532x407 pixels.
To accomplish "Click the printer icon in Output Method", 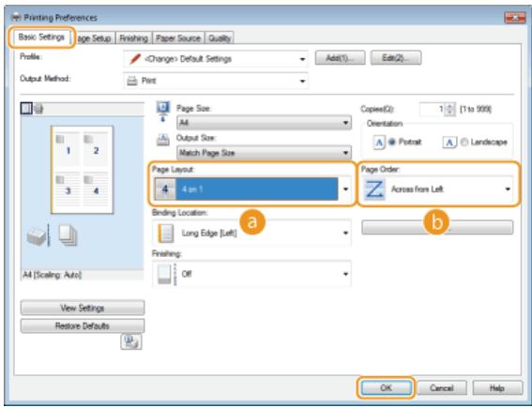I will click(132, 81).
